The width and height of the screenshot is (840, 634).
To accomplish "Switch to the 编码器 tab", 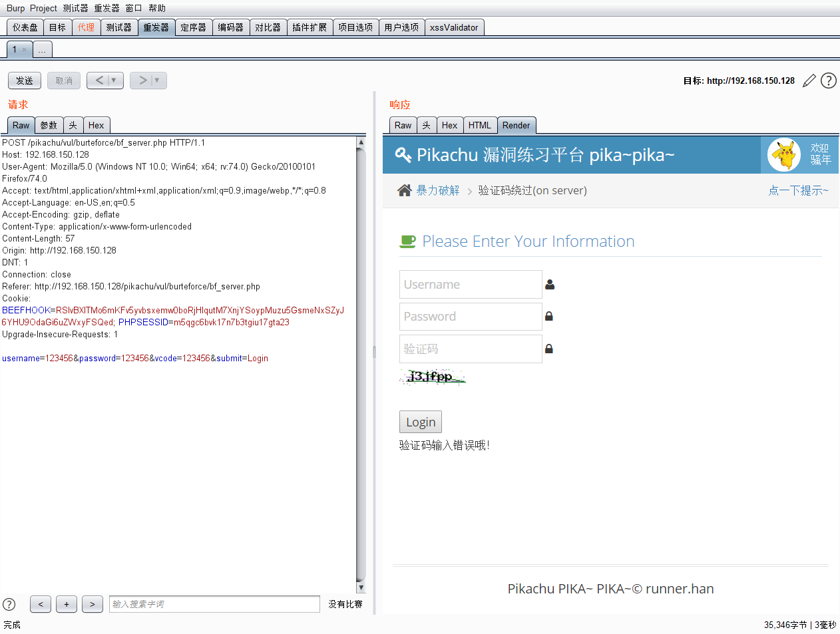I will 230,27.
